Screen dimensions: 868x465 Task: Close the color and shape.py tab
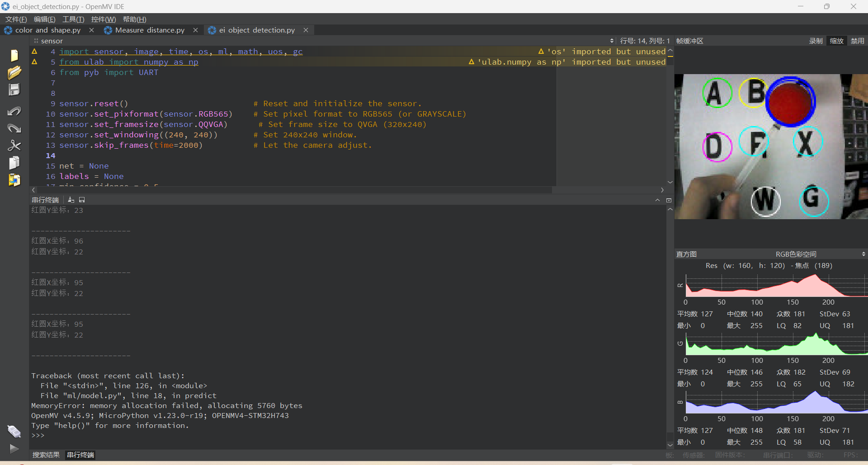(92, 30)
